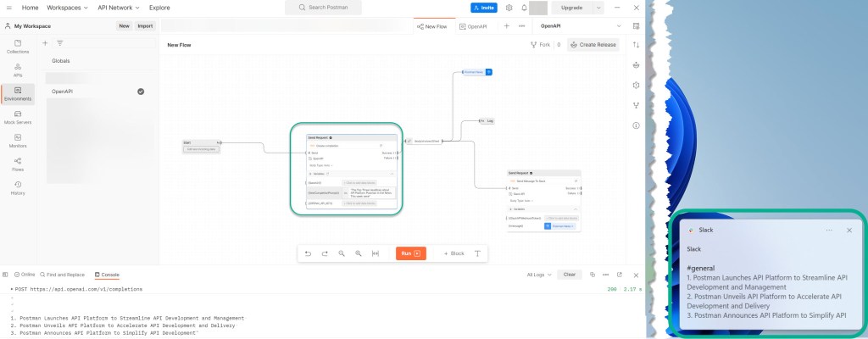Add a text annotation with T icon

point(477,253)
